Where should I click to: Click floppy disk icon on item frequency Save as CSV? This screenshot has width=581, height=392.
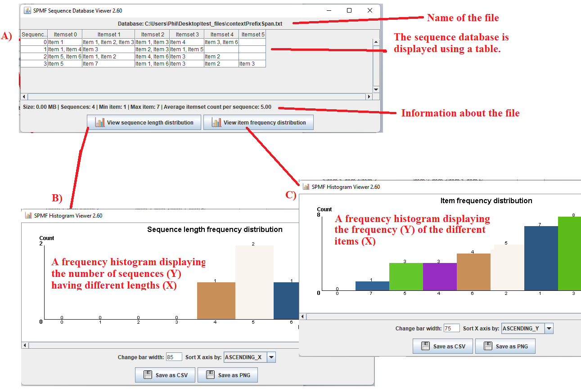coord(425,346)
